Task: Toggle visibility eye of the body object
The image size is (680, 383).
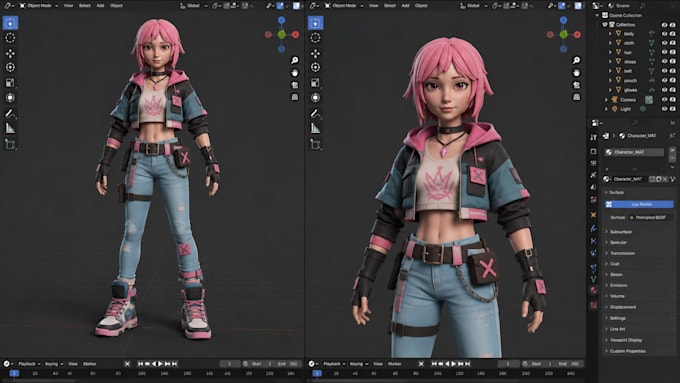Action: coord(664,33)
